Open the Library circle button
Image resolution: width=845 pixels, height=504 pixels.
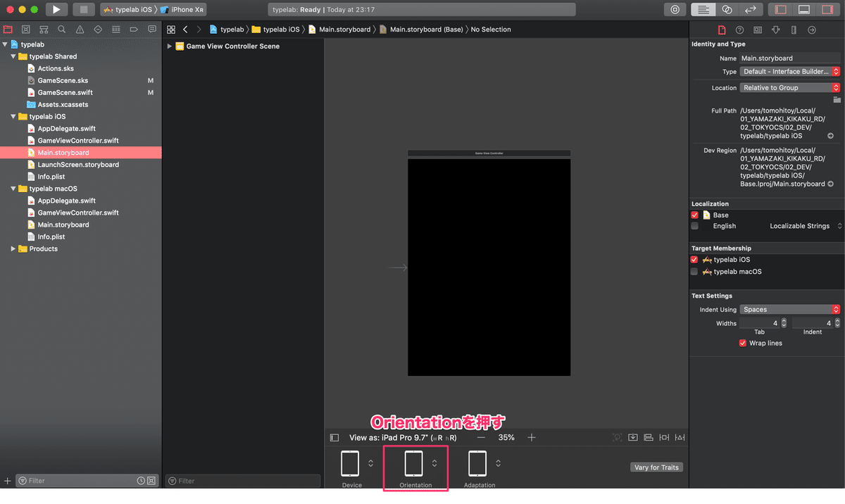(675, 10)
